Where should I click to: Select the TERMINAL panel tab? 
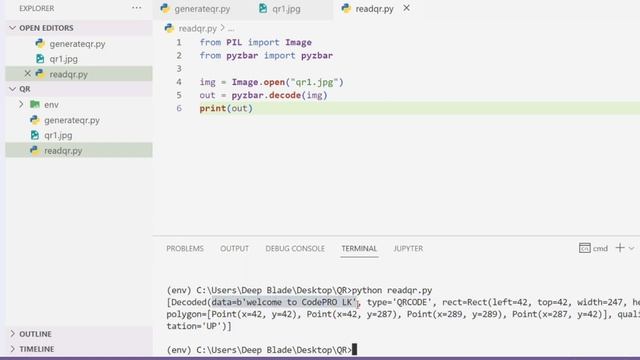click(359, 249)
